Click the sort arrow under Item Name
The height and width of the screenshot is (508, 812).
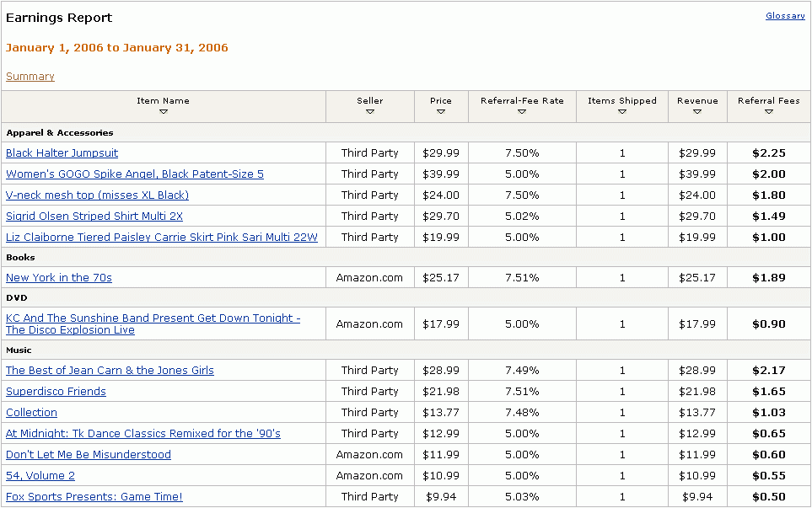click(163, 110)
